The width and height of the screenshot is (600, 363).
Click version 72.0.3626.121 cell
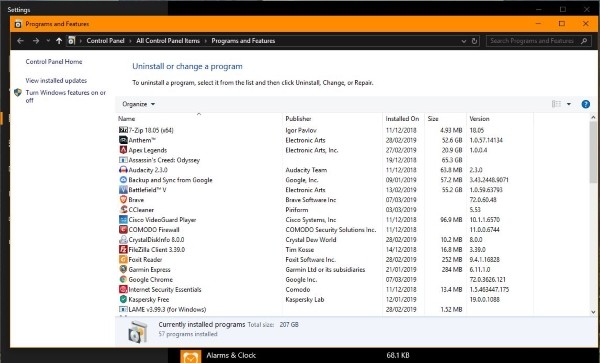pyautogui.click(x=488, y=280)
